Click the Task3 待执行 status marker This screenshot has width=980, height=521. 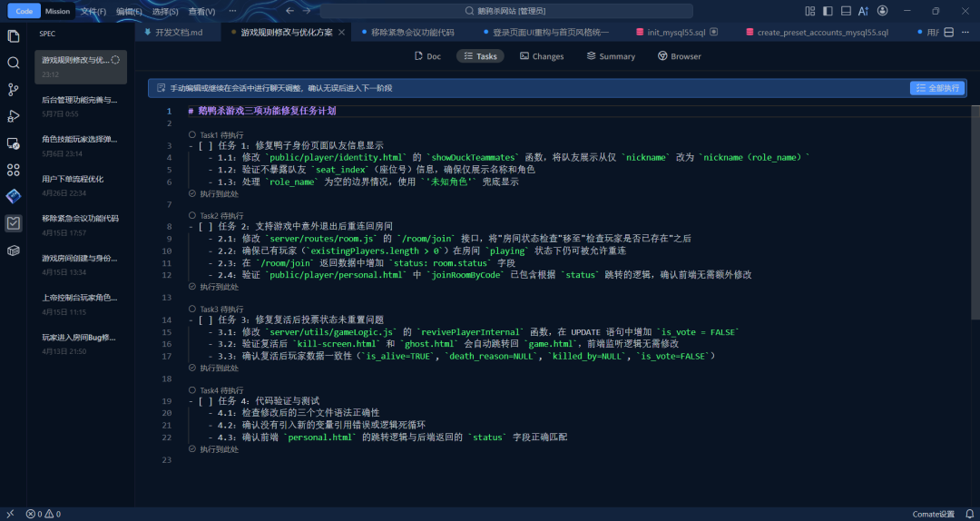[216, 309]
